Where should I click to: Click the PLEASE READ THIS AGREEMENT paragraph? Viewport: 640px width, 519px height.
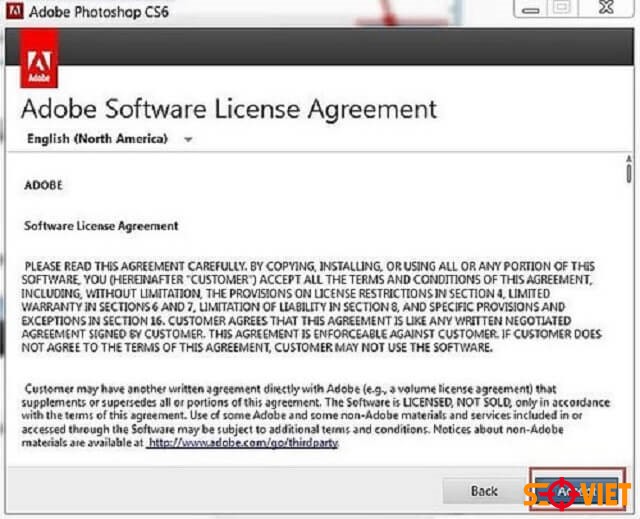point(310,306)
